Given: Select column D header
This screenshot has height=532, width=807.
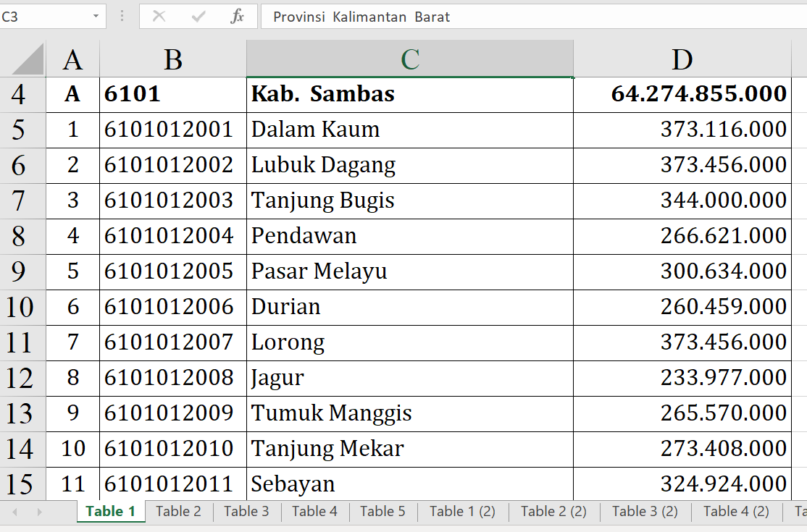Looking at the screenshot, I should click(682, 59).
